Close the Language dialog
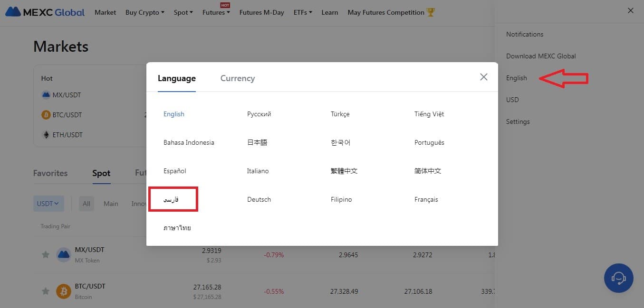The width and height of the screenshot is (644, 308). (x=484, y=77)
